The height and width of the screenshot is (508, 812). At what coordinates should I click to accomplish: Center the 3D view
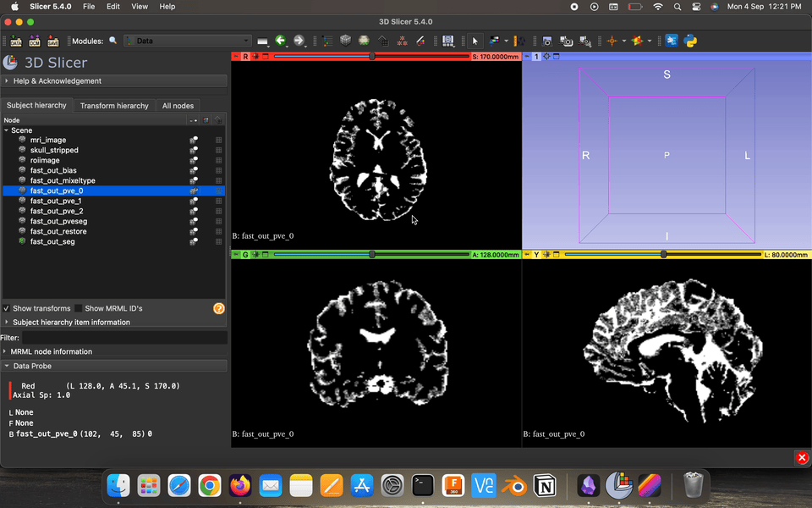546,57
